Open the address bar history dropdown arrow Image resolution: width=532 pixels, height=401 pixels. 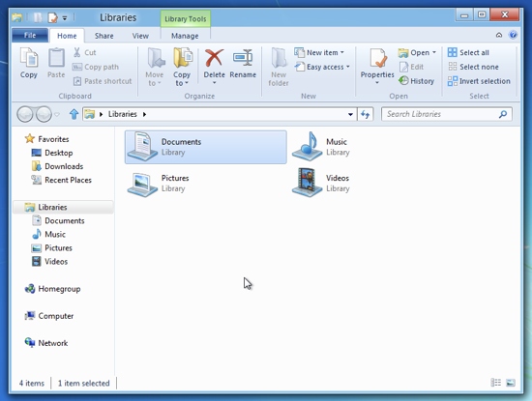click(x=350, y=115)
